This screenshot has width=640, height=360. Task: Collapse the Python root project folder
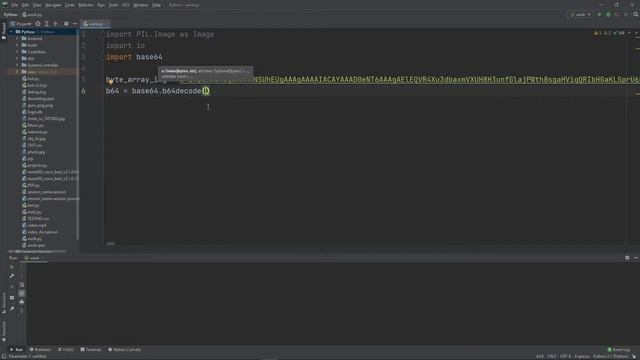[12, 32]
